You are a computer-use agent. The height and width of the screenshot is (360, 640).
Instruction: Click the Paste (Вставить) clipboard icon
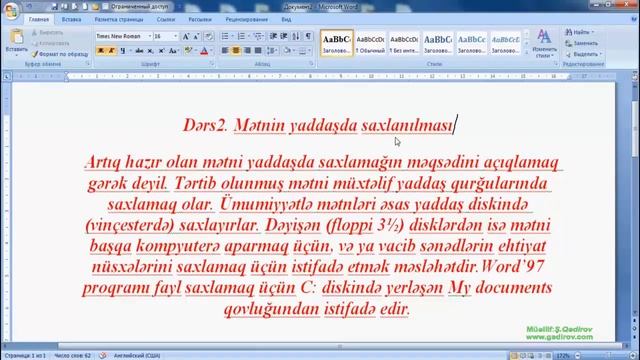click(x=17, y=37)
